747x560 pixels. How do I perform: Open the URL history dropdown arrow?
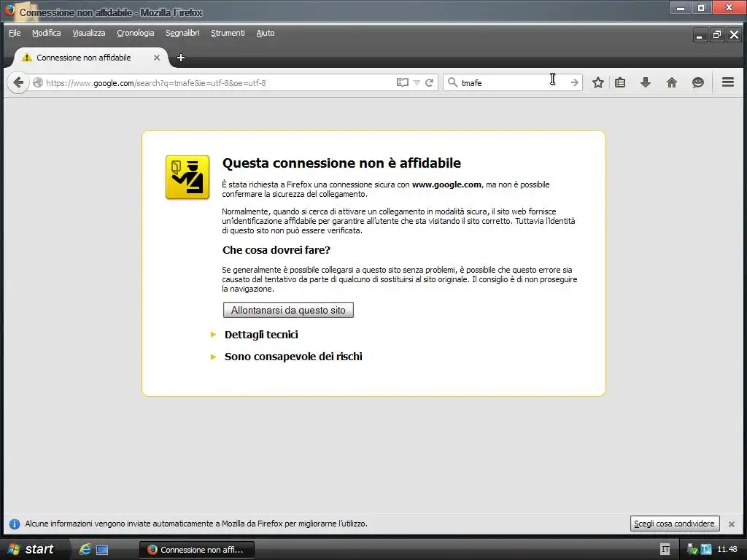coord(417,83)
